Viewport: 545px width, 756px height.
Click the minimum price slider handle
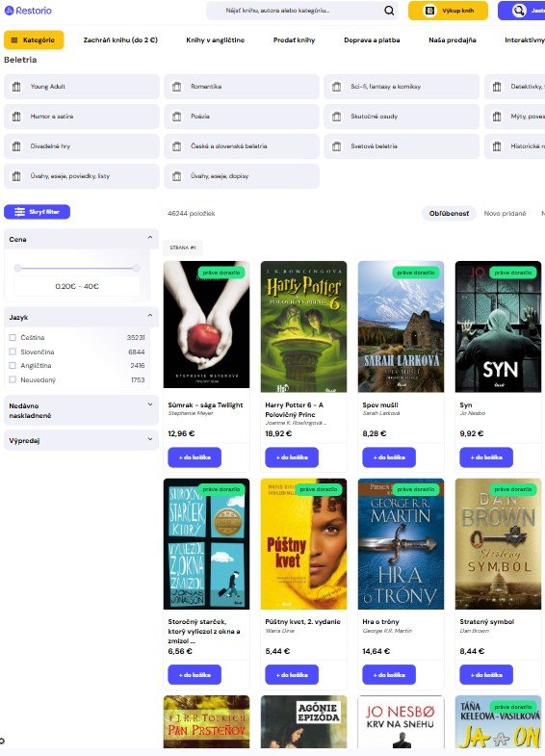pos(18,268)
